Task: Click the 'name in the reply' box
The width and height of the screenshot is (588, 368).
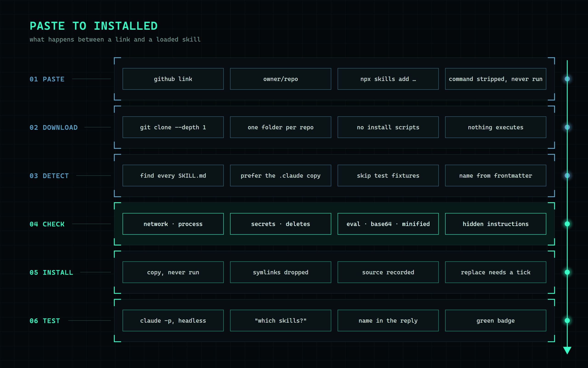Action: (388, 321)
